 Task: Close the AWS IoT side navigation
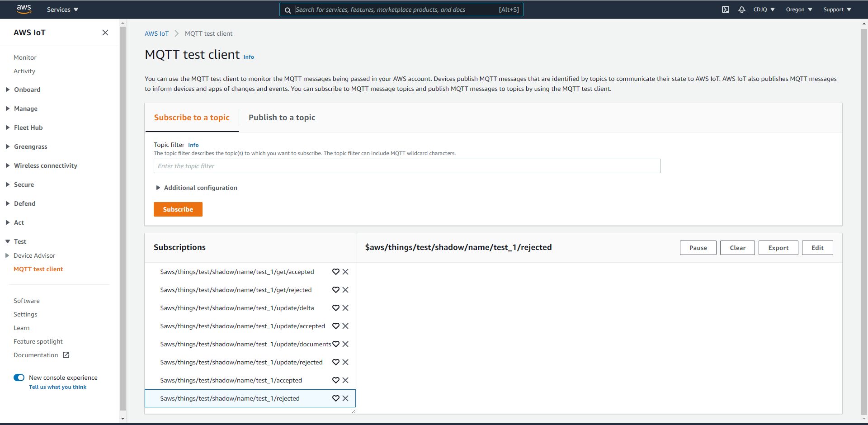coord(105,33)
